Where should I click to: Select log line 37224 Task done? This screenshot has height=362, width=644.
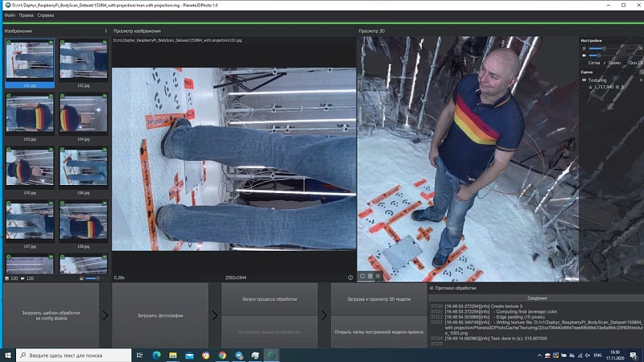(x=496, y=339)
